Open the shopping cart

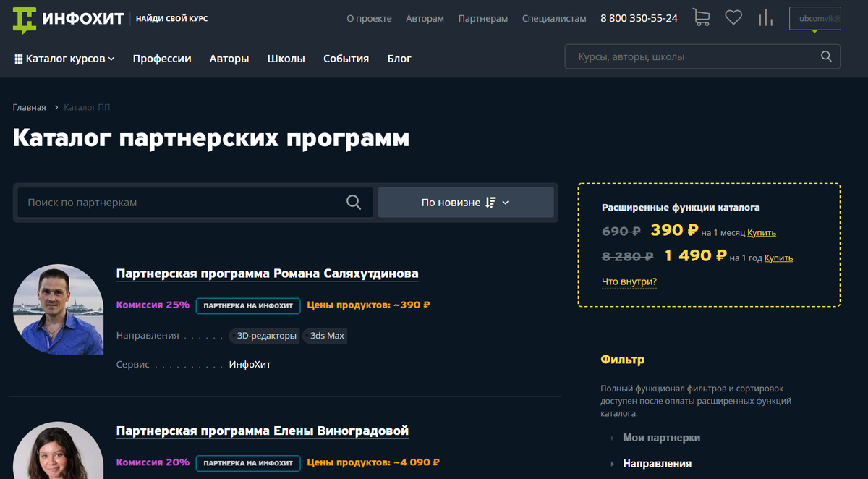[x=700, y=18]
